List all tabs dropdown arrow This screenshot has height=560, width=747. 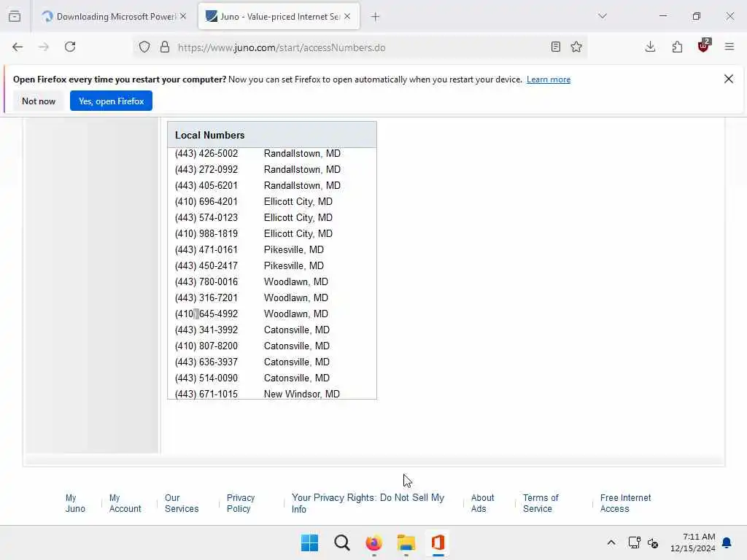[603, 16]
